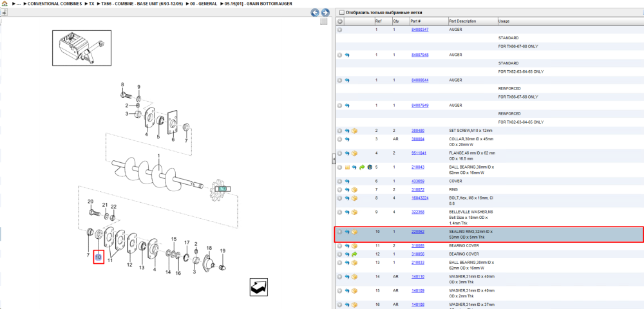Toggle the select-all round marker in the table header
Image resolution: width=644 pixels, height=309 pixels.
point(339,21)
